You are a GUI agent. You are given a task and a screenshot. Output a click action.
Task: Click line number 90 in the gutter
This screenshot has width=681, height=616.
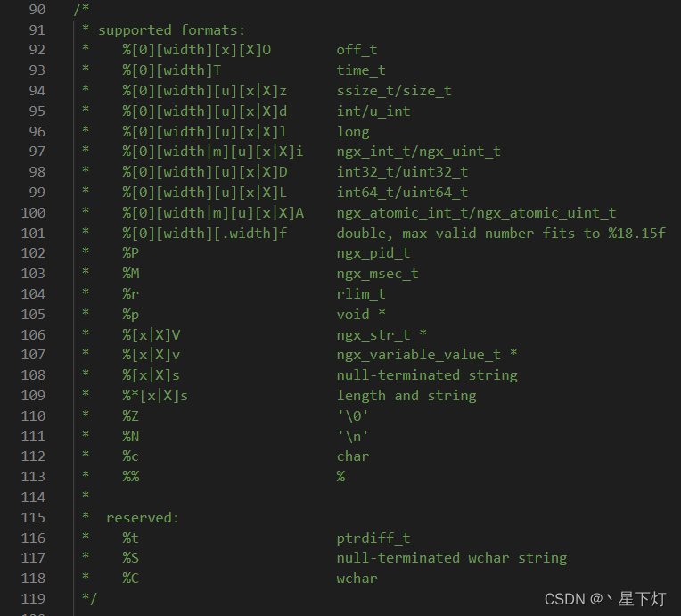[x=37, y=9]
